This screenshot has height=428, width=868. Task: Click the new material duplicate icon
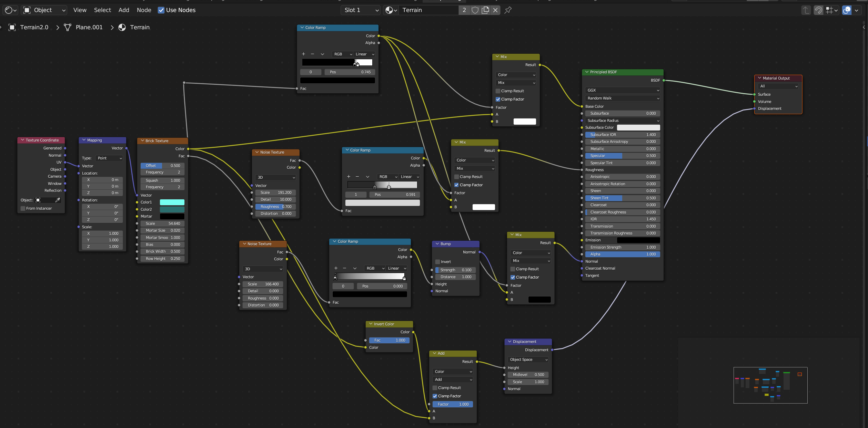point(485,10)
